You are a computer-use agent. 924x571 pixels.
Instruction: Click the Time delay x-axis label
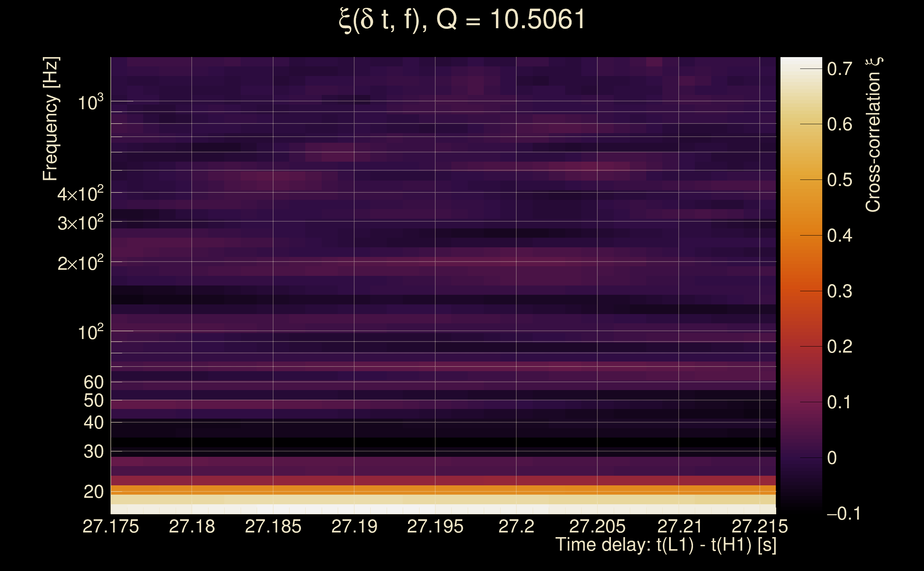[x=666, y=545]
